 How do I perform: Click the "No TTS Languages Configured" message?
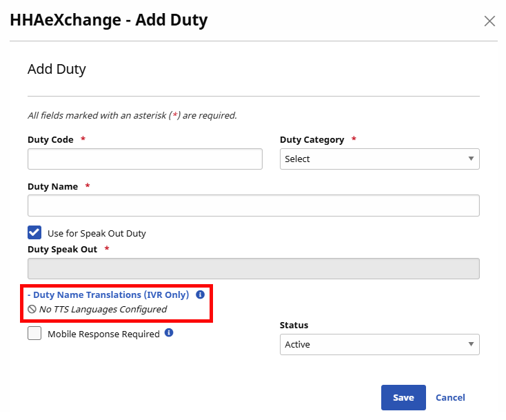click(103, 310)
